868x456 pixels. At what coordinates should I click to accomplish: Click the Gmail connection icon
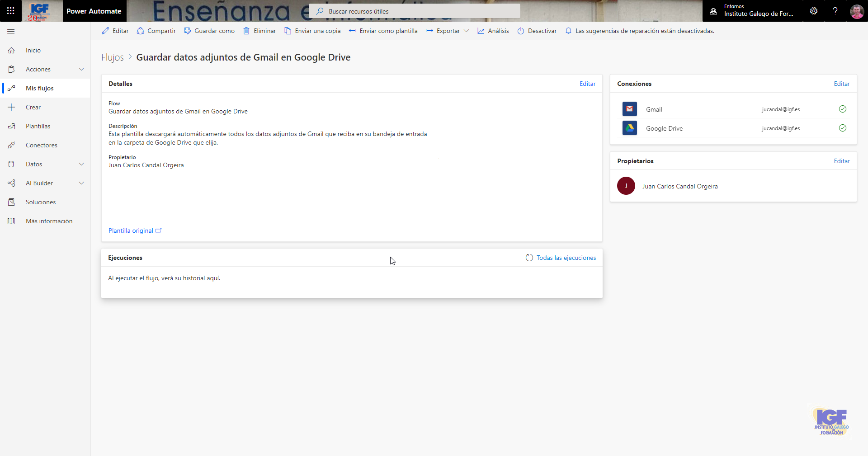coord(629,109)
